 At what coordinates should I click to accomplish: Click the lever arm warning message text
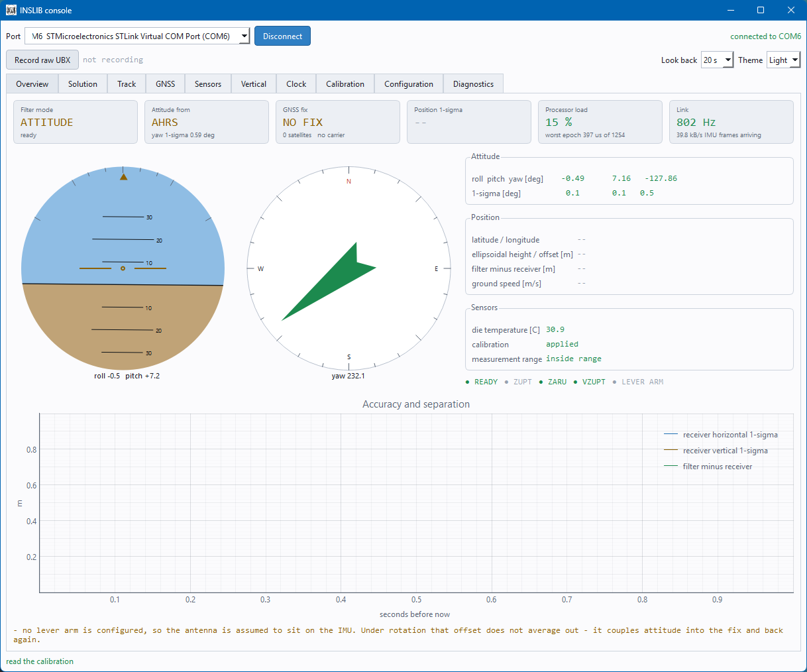[398, 635]
